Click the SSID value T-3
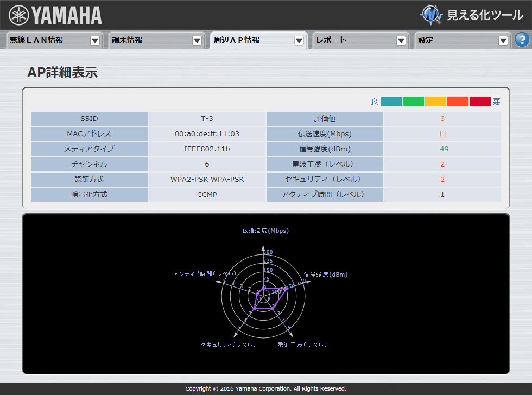532x395 pixels. point(207,118)
